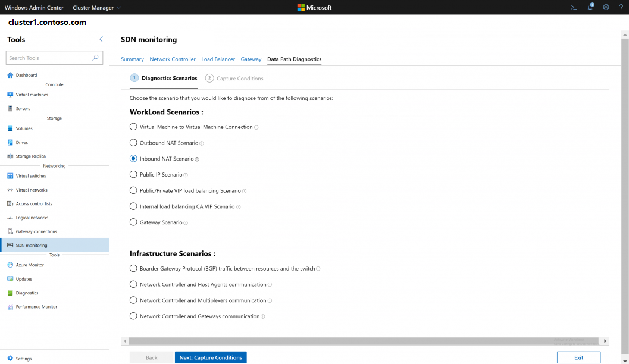The image size is (629, 364).
Task: Click the Virtual networks icon
Action: coord(10,190)
